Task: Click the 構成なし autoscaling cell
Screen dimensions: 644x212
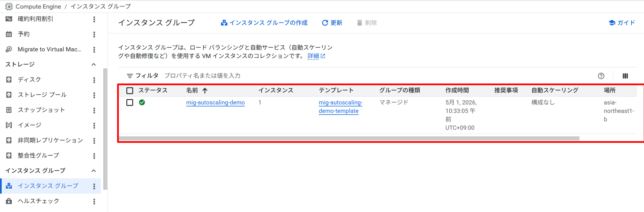Action: tap(543, 102)
